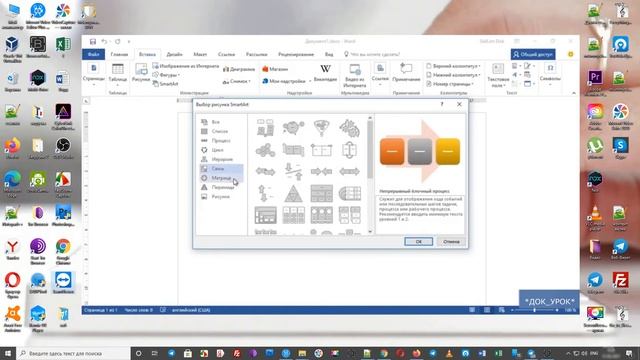Click the Save icon in Word
Image resolution: width=640 pixels, height=360 pixels.
93,42
